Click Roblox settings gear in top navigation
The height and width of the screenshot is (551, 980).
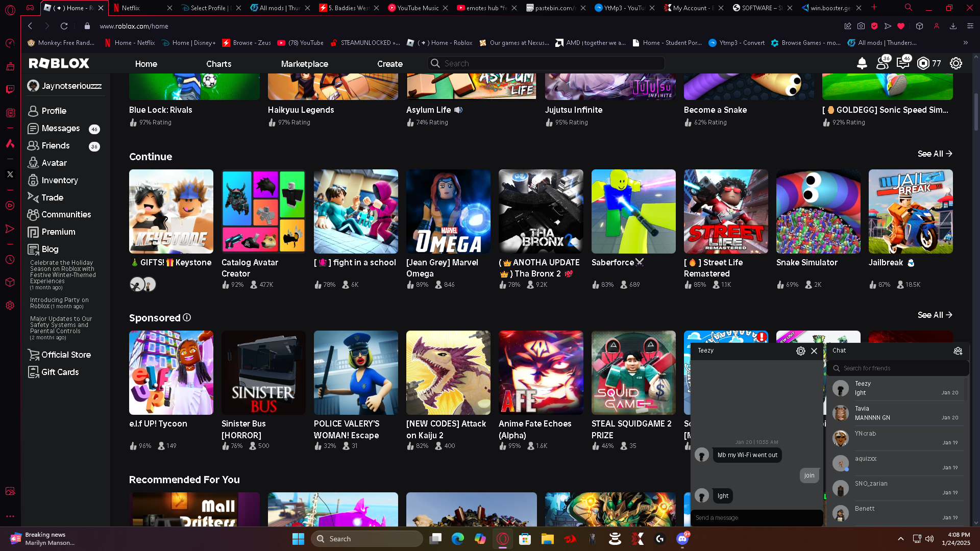955,63
